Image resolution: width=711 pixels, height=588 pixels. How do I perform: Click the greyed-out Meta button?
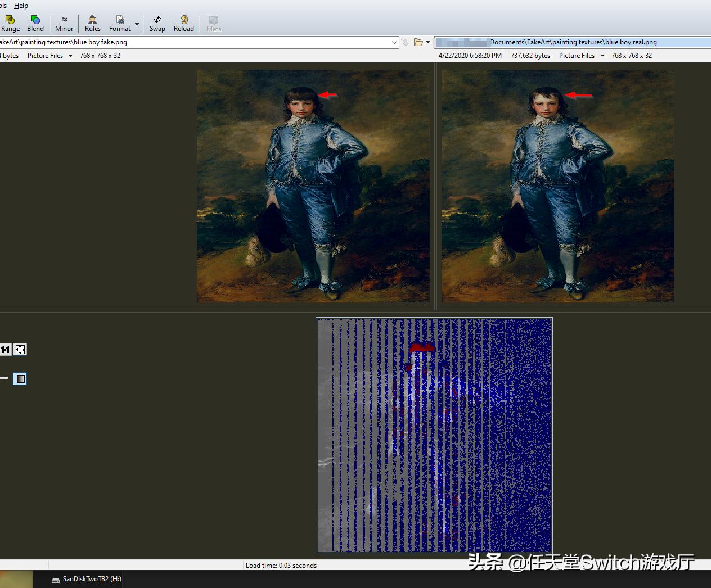pyautogui.click(x=214, y=24)
